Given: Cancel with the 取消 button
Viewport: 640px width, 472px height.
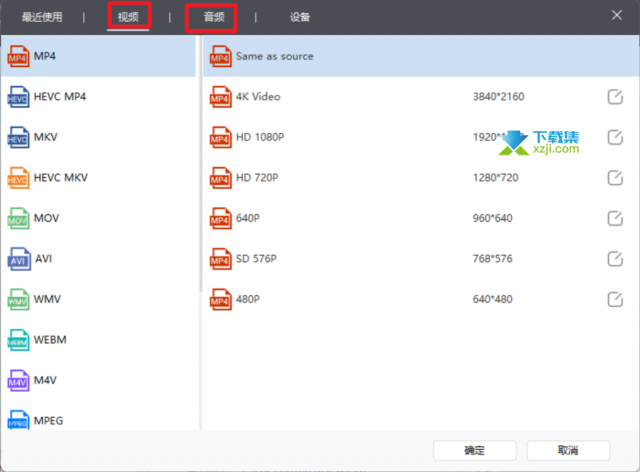Looking at the screenshot, I should coord(568,450).
